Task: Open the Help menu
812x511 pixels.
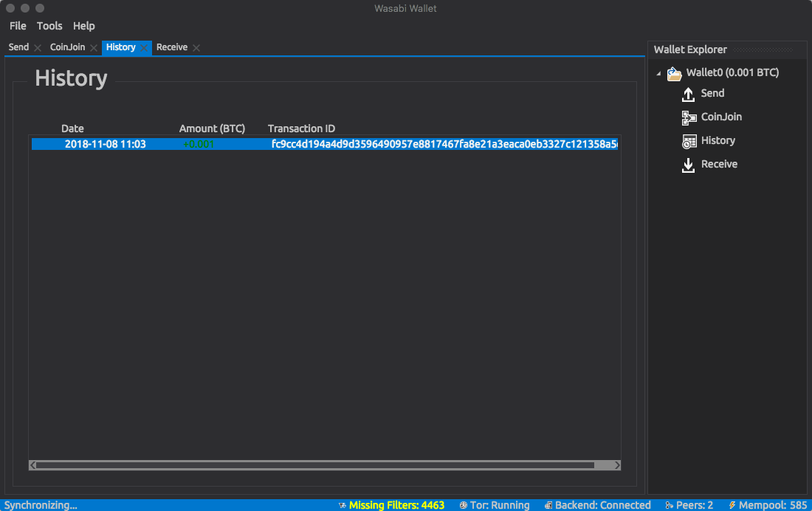Action: [84, 26]
